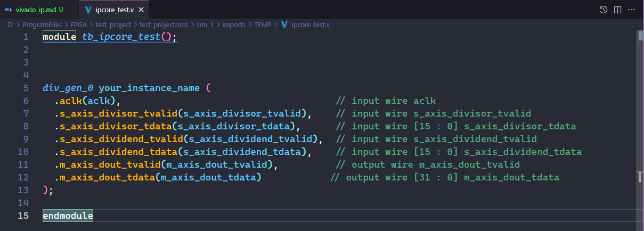Click the ipcore_test.v breadcrumb filename
Screen dimensions: 644x231
click(311, 24)
